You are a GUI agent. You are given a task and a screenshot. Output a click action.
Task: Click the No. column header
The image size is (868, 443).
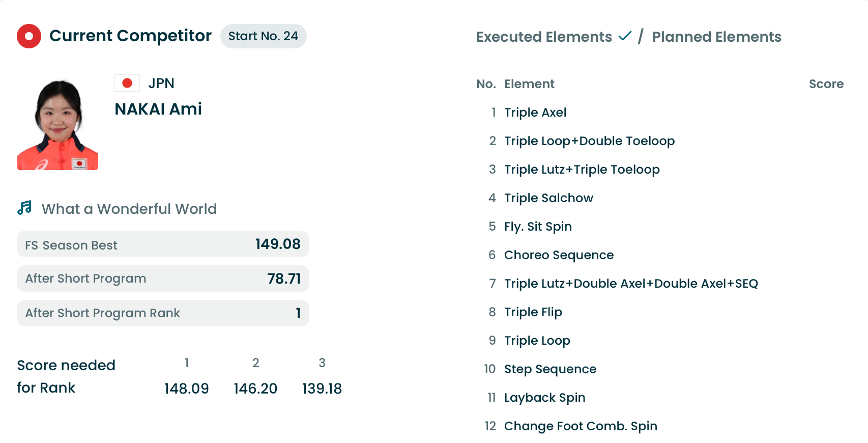click(x=486, y=84)
